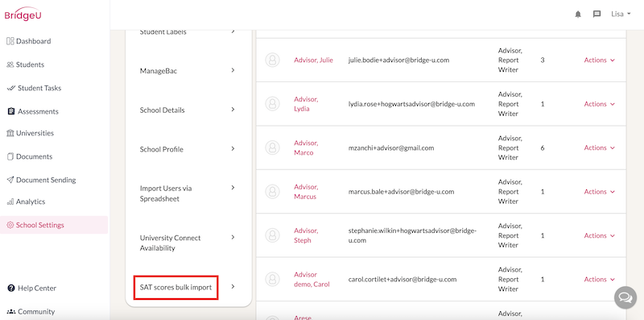Open Documents in the sidebar
This screenshot has width=644, height=320.
[x=34, y=156]
